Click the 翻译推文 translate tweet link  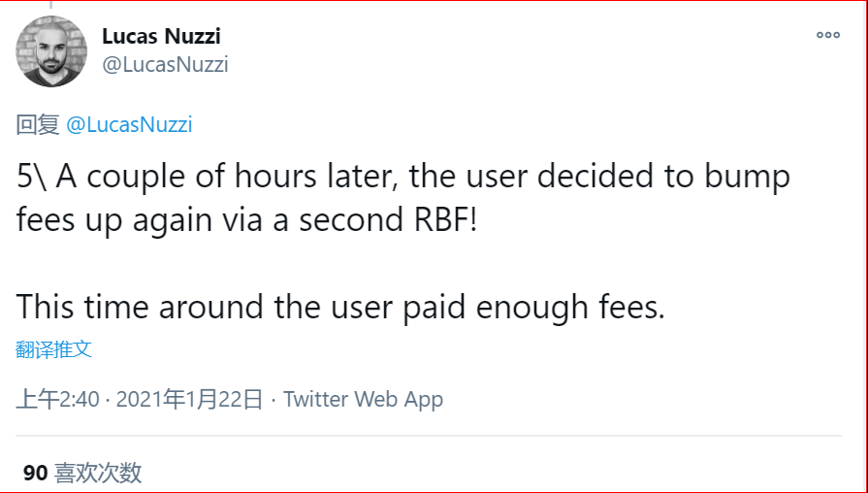coord(53,349)
